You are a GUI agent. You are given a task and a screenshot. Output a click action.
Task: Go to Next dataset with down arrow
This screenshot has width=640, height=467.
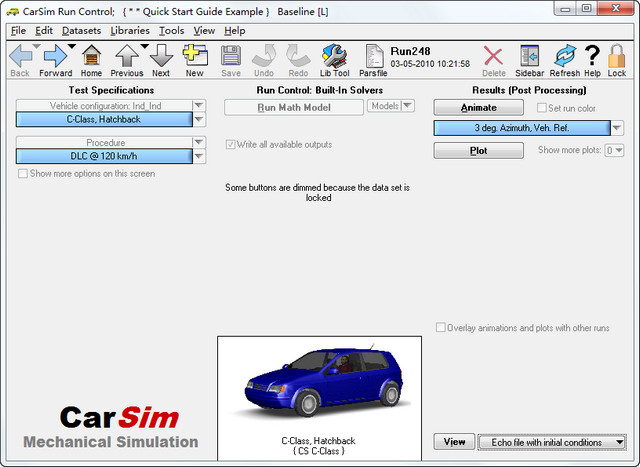pyautogui.click(x=161, y=56)
